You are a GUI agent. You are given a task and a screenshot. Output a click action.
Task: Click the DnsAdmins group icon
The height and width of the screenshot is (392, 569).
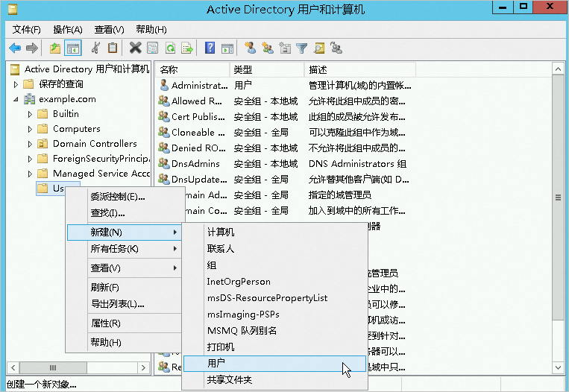point(164,163)
